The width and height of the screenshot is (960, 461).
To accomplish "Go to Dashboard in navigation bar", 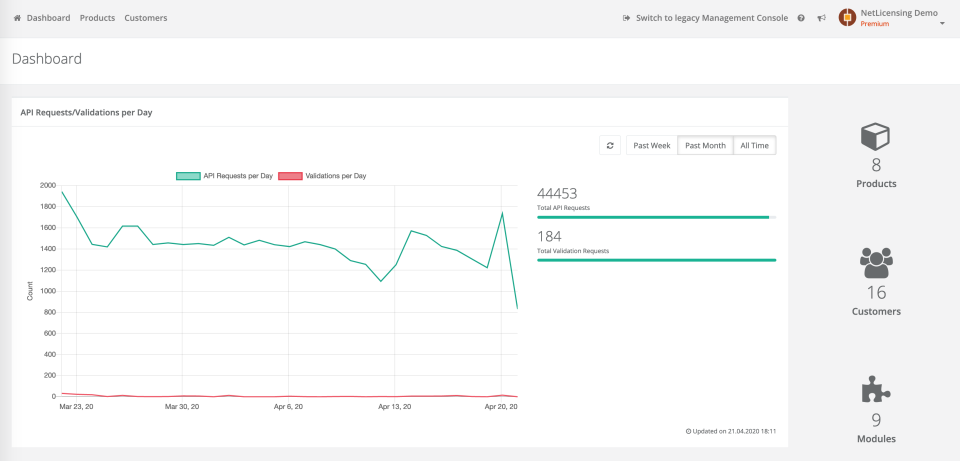I will click(x=48, y=18).
